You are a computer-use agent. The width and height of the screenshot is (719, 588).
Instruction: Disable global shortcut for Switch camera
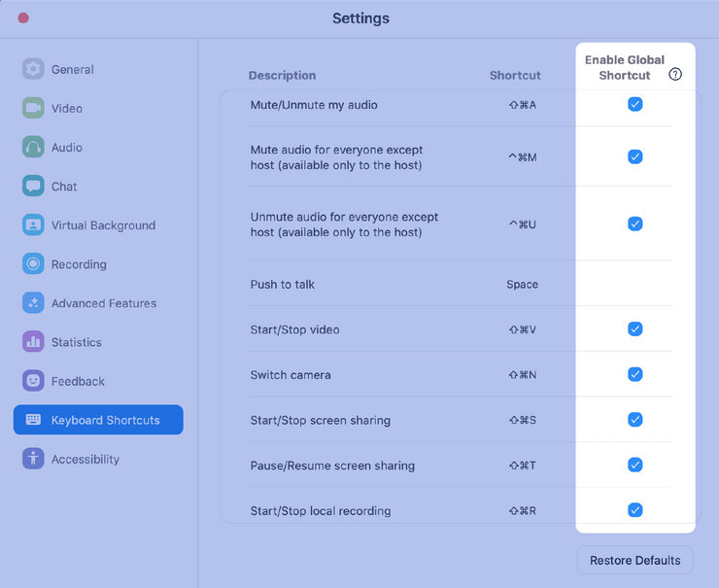pyautogui.click(x=634, y=374)
